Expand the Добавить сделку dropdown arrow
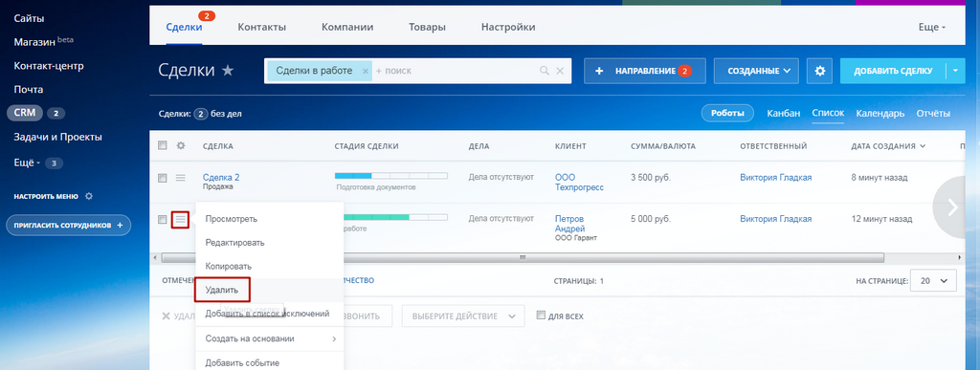Screen dimensions: 980x370 (956, 71)
